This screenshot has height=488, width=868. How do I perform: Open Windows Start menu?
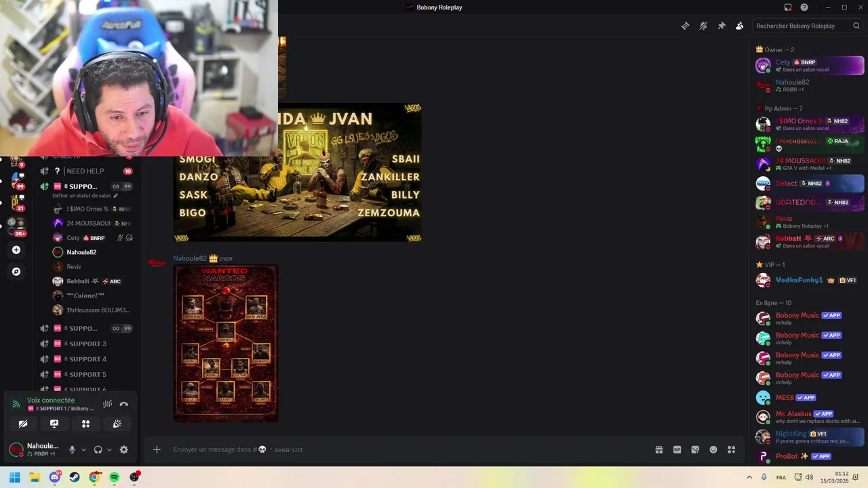coord(15,477)
